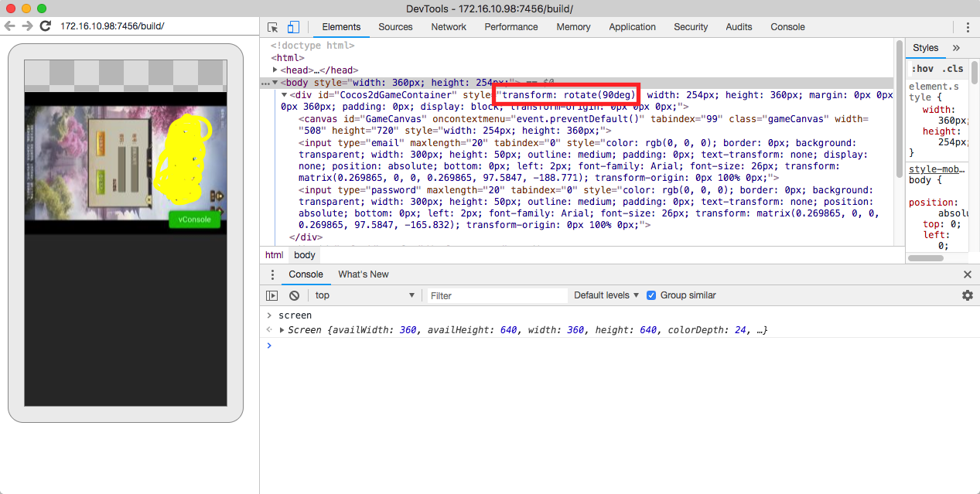Expand the head element node
This screenshot has height=494, width=980.
[x=275, y=70]
